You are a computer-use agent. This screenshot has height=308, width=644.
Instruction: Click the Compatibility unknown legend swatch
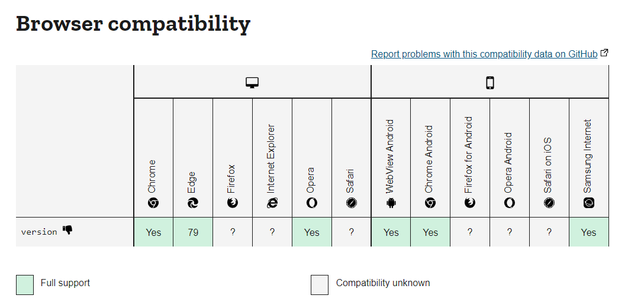click(x=320, y=284)
